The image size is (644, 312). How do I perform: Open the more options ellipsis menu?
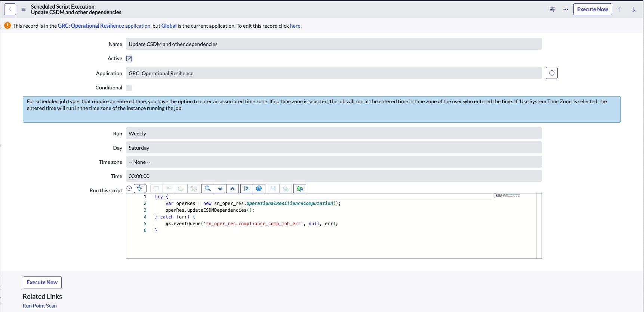[x=566, y=9]
